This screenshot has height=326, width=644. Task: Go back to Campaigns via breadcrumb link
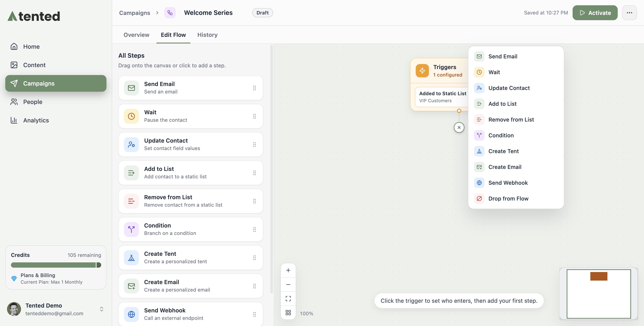pos(134,13)
